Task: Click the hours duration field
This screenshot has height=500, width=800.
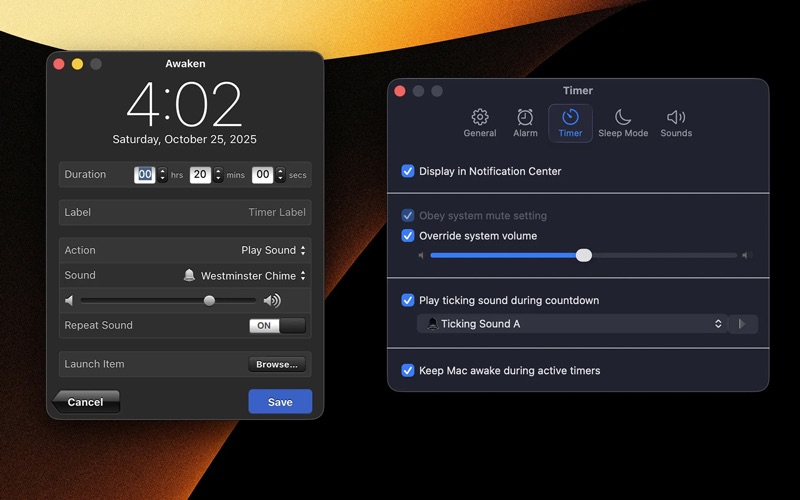Action: coord(145,174)
